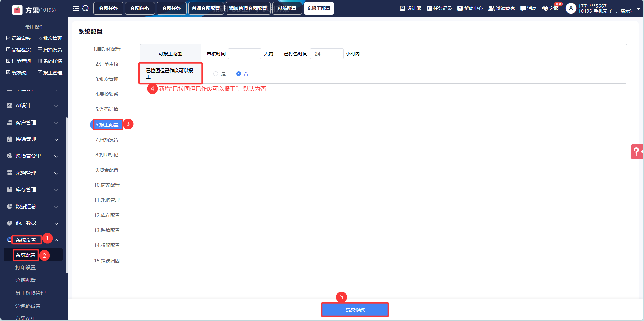Image resolution: width=644 pixels, height=321 pixels.
Task: Expand the 快递管理 menu chevron
Action: click(x=56, y=140)
